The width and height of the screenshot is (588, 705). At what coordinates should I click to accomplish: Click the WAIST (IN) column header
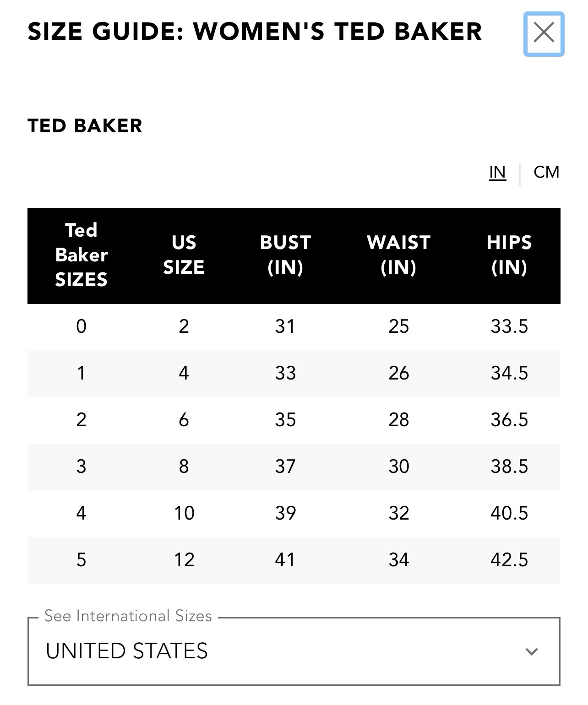tap(398, 255)
